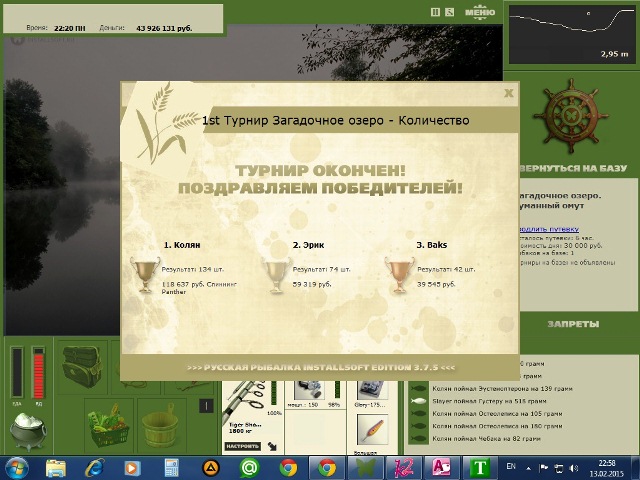Click the gold trophy for Колян
The image size is (640, 480).
(144, 274)
